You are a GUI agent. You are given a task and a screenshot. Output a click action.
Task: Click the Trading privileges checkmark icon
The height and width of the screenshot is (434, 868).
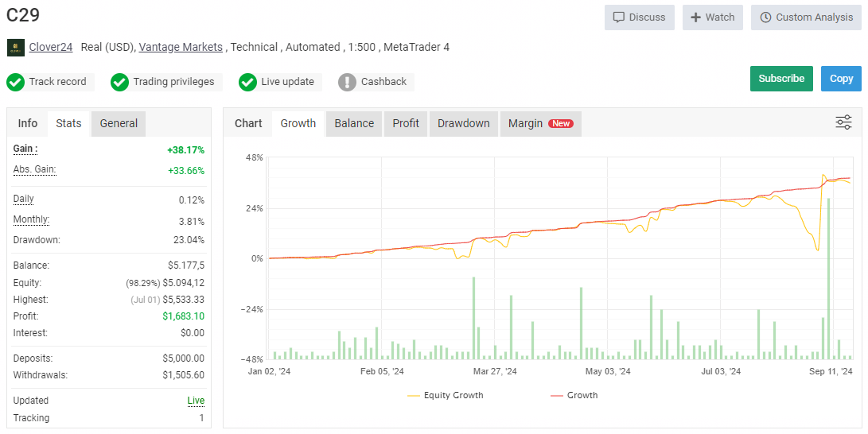click(x=119, y=82)
